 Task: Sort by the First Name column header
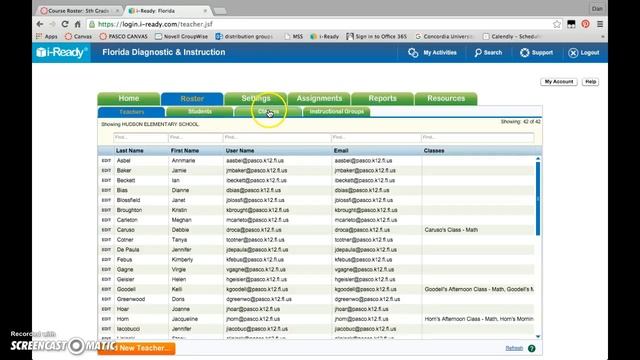coord(184,151)
